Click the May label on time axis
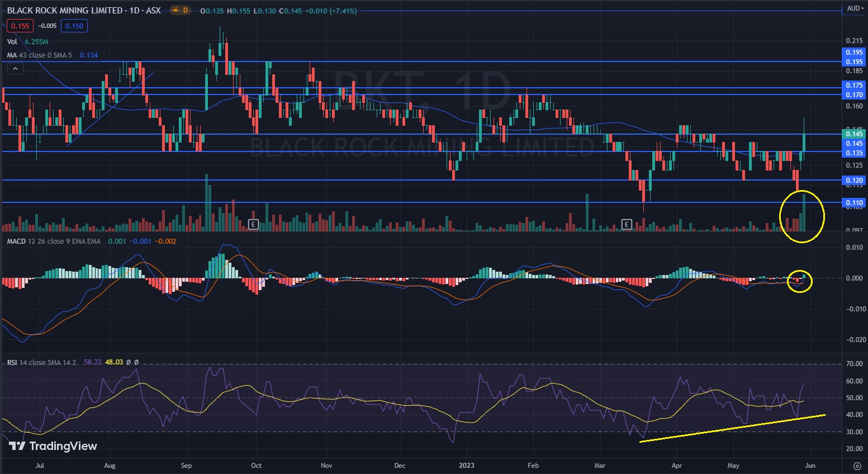This screenshot has height=474, width=868. 733,465
